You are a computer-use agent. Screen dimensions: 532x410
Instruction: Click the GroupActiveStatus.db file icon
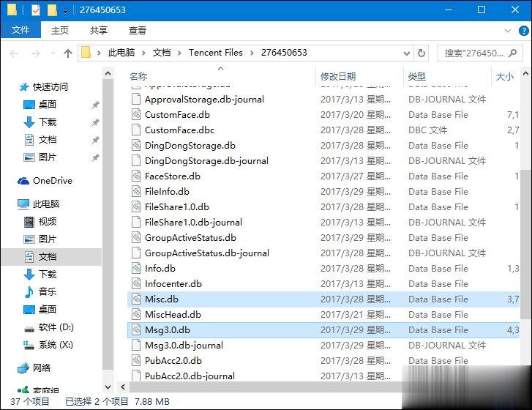coord(136,238)
